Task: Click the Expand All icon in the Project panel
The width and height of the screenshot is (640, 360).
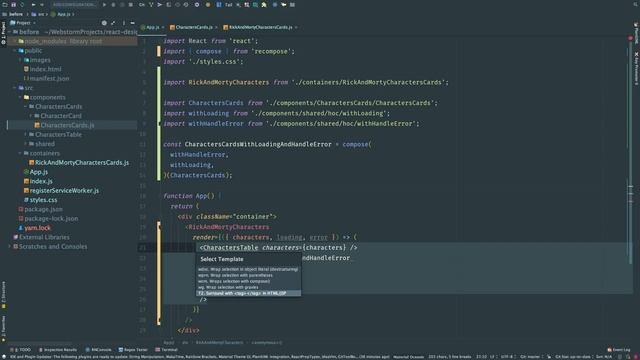Action: [x=113, y=23]
